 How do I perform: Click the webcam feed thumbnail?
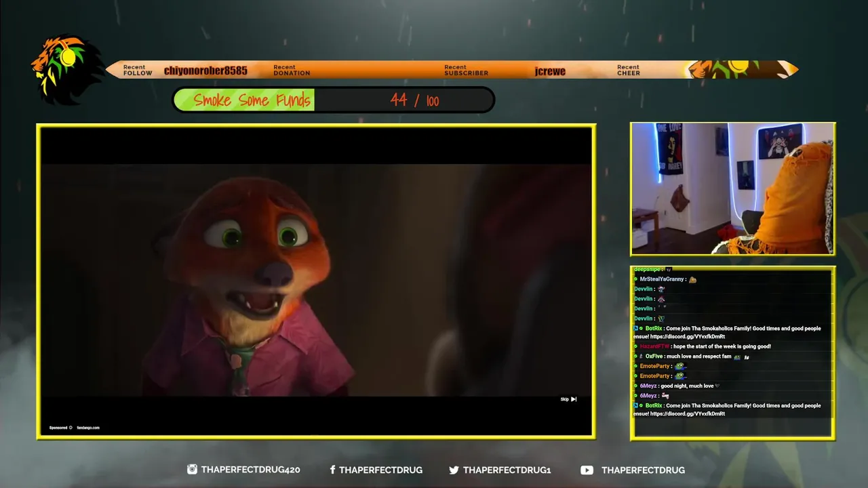coord(732,188)
